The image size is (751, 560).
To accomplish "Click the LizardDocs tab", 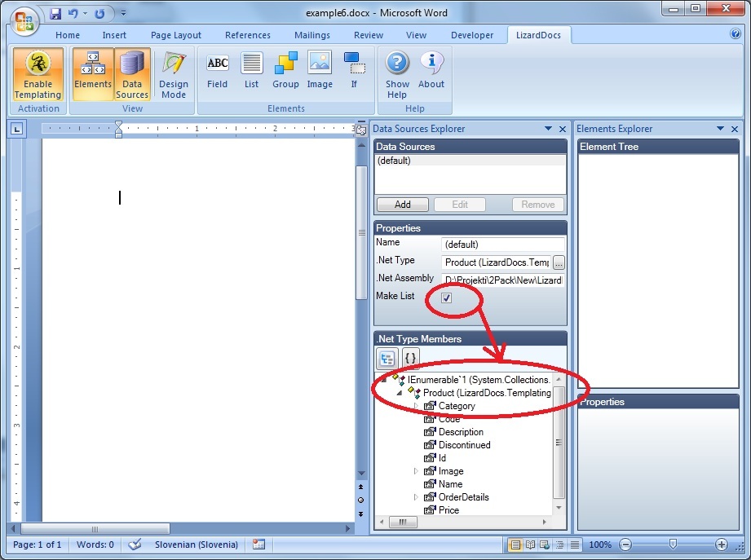I will pyautogui.click(x=538, y=35).
